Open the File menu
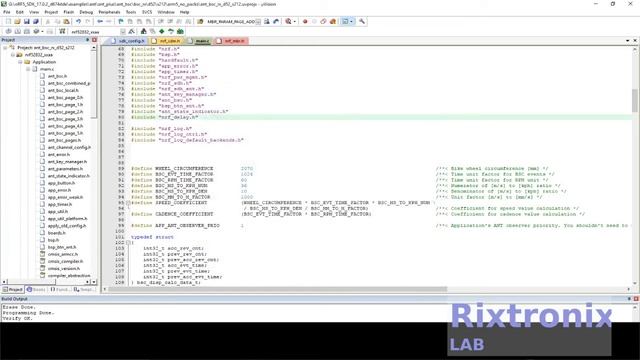 (7, 12)
